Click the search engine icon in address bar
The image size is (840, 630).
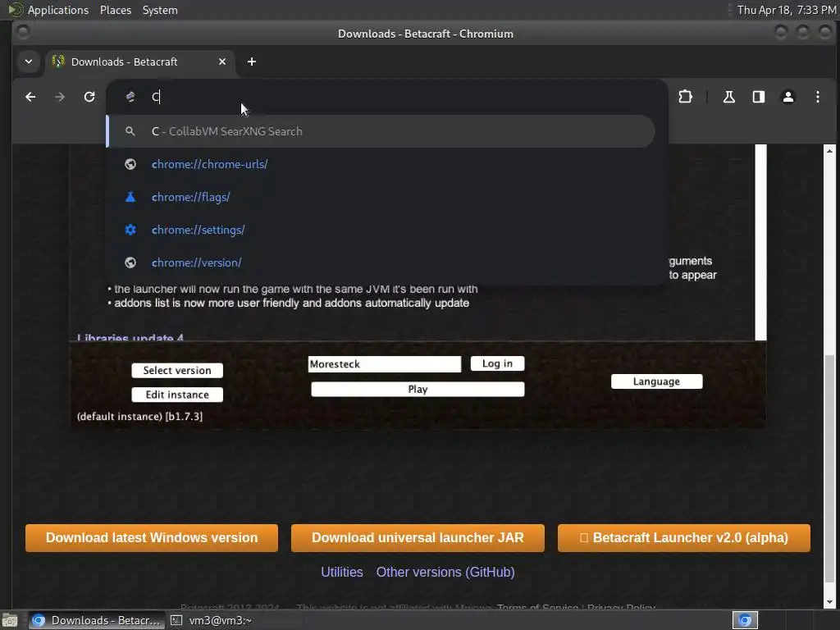point(130,97)
